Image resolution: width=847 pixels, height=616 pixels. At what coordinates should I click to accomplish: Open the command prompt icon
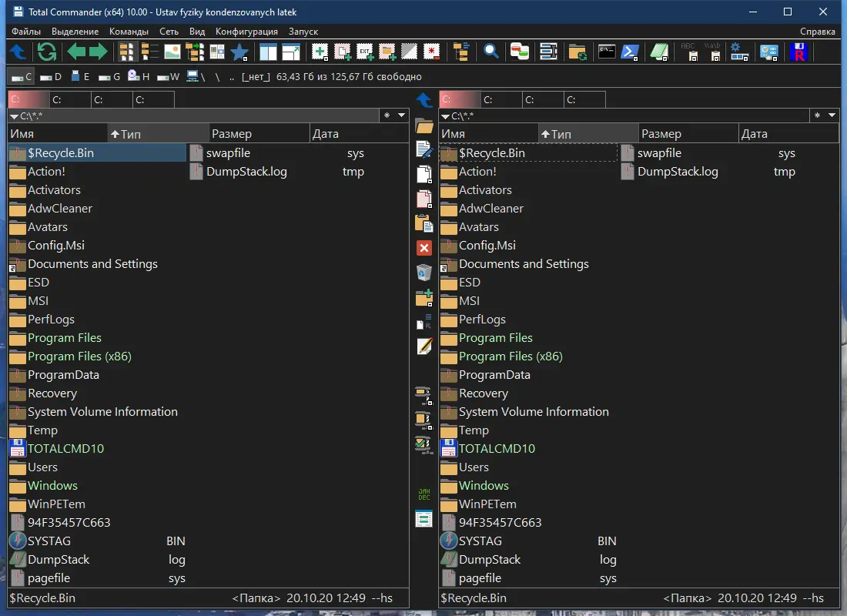[607, 52]
